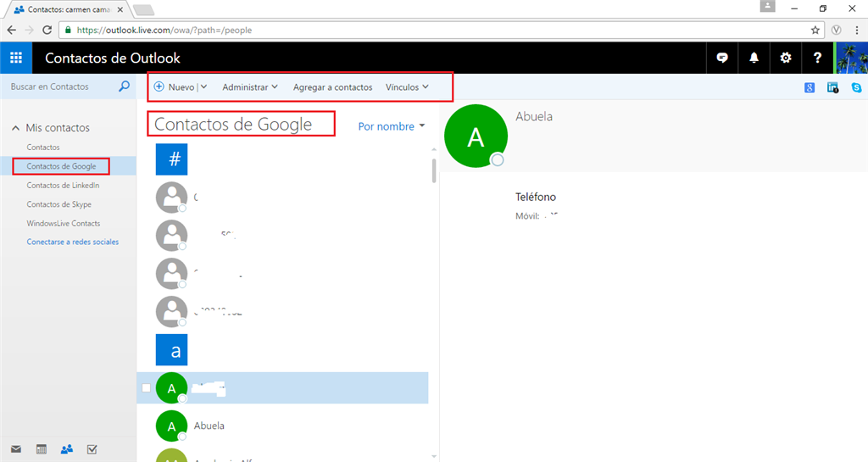
Task: Click Abuela's green avatar in list
Action: click(x=171, y=426)
